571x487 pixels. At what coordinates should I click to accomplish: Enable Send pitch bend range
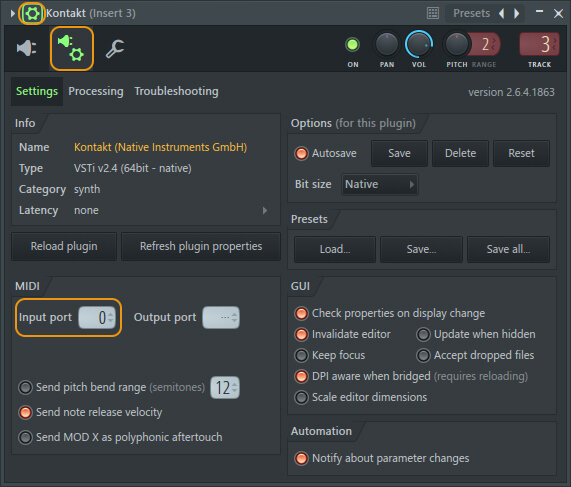coord(25,388)
